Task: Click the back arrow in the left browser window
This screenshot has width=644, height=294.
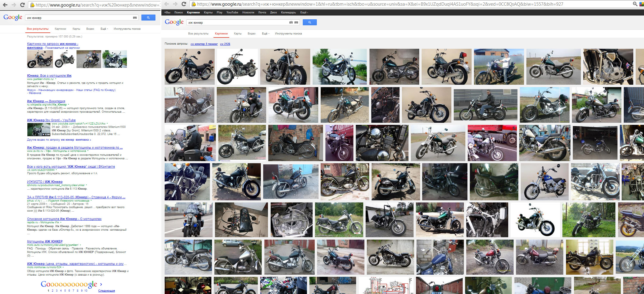Action: click(5, 5)
